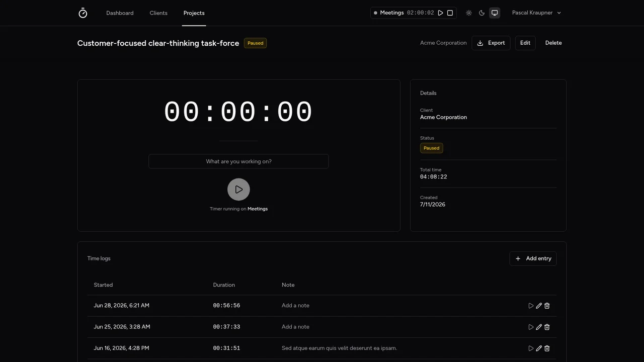Resume timer from the Jun 28 entry
The width and height of the screenshot is (644, 362).
[x=531, y=306]
